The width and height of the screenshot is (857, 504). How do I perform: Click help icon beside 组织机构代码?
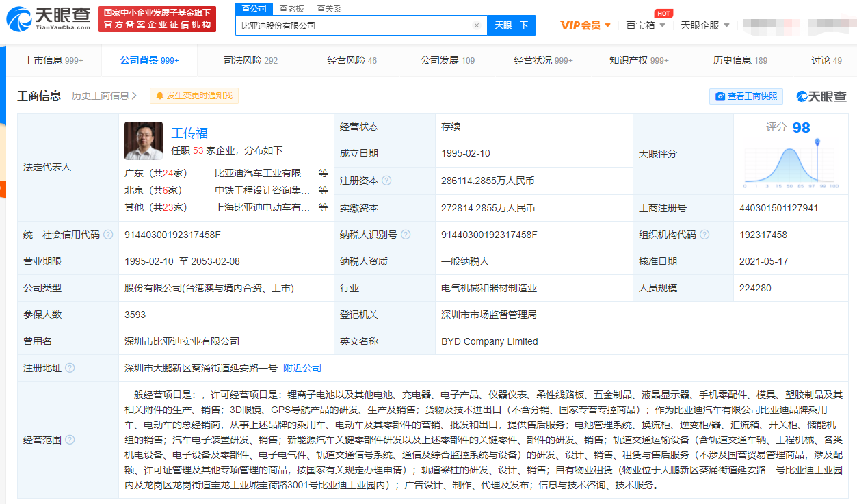tap(704, 235)
